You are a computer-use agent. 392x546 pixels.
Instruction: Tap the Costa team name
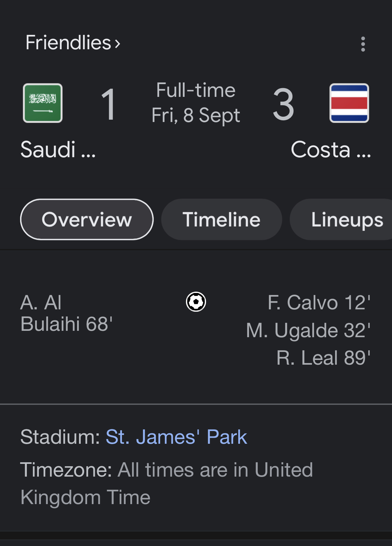[331, 149]
